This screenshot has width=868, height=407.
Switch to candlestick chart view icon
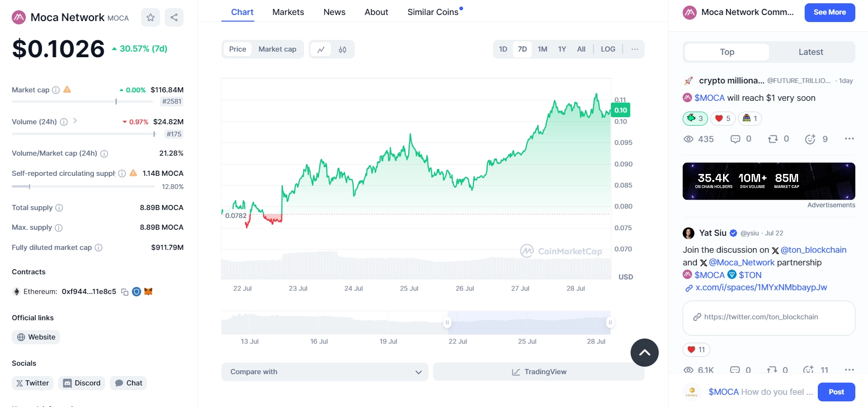[x=343, y=50]
